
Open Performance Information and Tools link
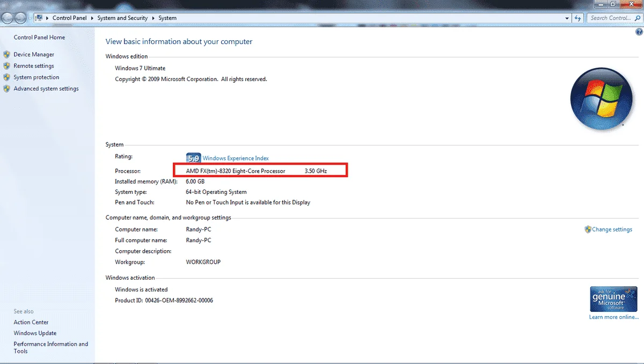click(x=51, y=347)
